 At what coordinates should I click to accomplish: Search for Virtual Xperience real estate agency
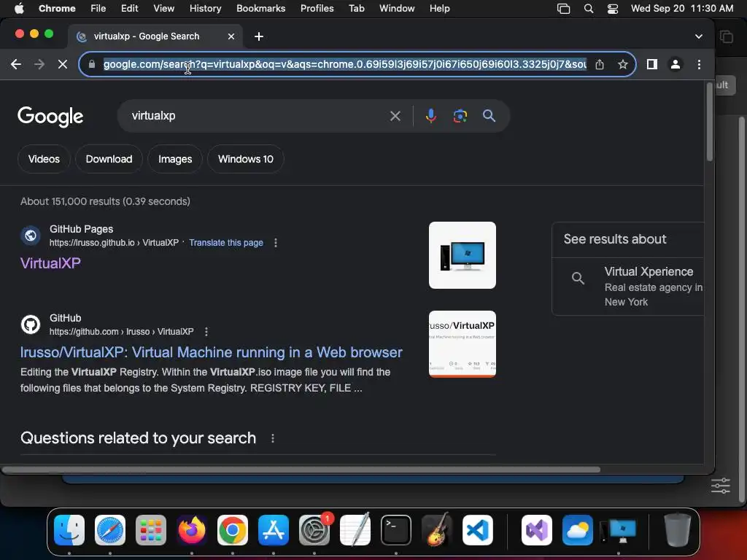[629, 286]
